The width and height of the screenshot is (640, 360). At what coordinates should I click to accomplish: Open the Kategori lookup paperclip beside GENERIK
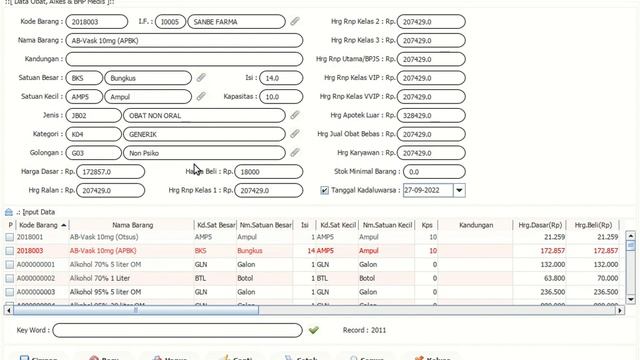click(295, 134)
